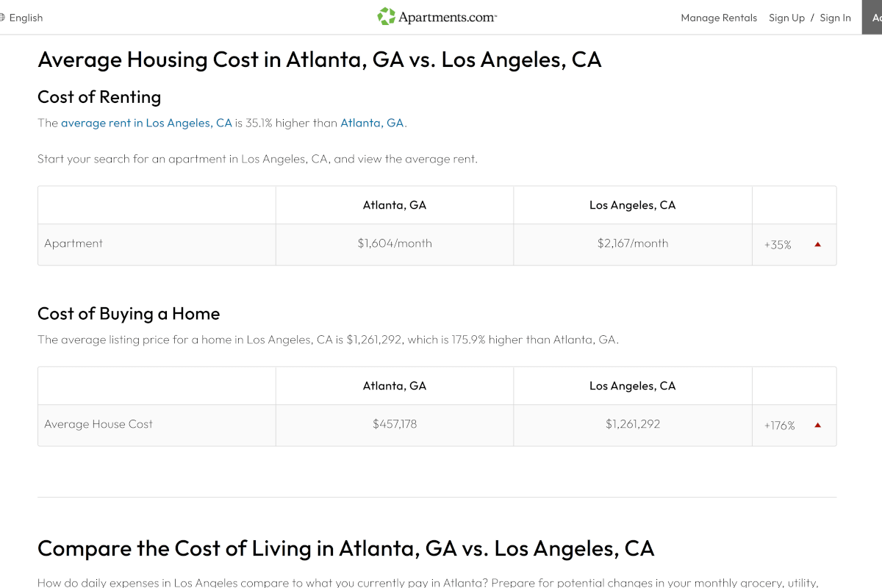This screenshot has height=588, width=882.
Task: Select the $457,178 Atlanta house cost cell
Action: [395, 424]
